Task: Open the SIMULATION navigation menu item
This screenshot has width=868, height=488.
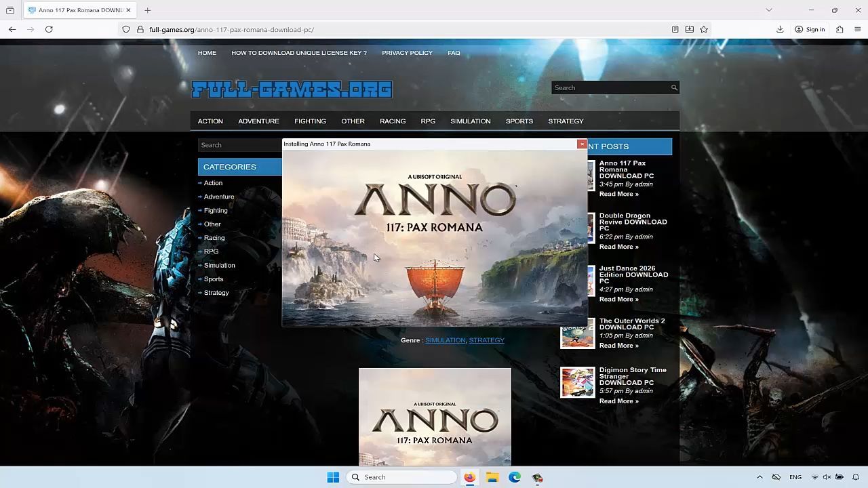Action: (x=470, y=121)
